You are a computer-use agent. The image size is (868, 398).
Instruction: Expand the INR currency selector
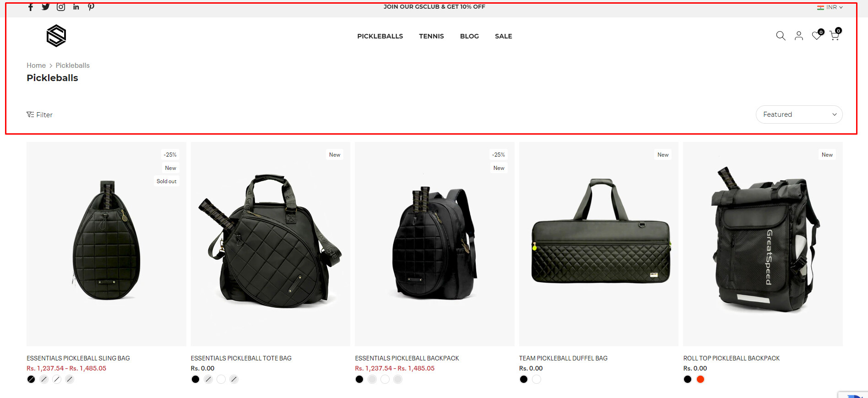[830, 7]
